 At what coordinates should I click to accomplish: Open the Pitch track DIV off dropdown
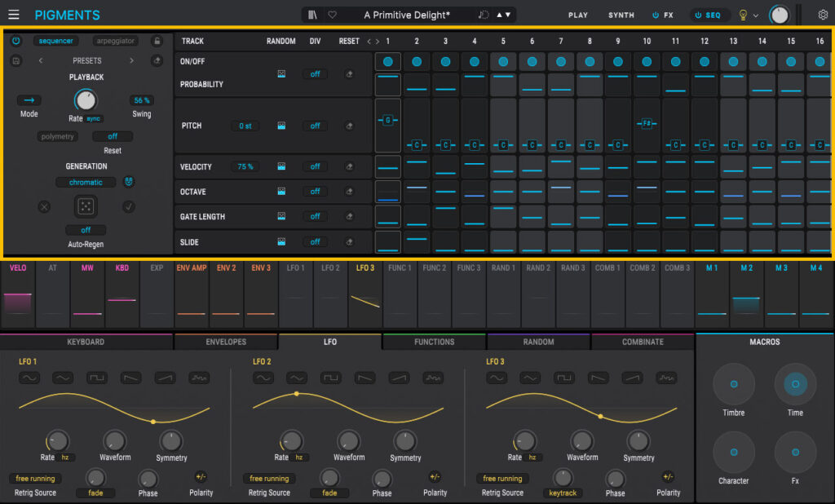[x=316, y=126]
